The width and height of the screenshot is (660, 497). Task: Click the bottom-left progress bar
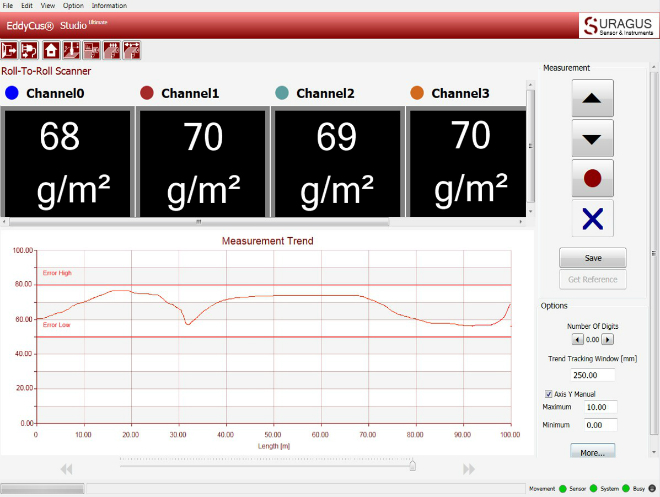click(x=42, y=489)
